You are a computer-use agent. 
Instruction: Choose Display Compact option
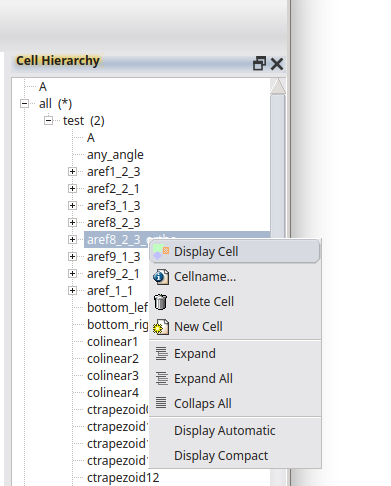[x=235, y=456]
